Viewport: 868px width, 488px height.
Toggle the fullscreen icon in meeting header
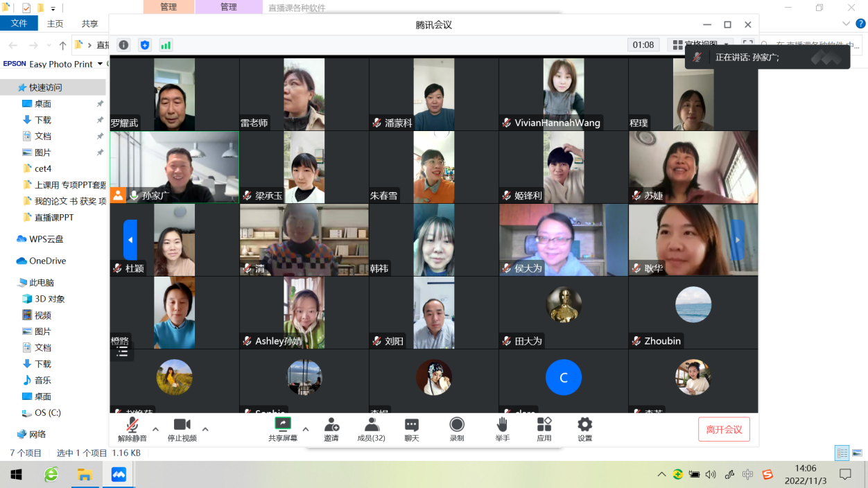pyautogui.click(x=747, y=44)
